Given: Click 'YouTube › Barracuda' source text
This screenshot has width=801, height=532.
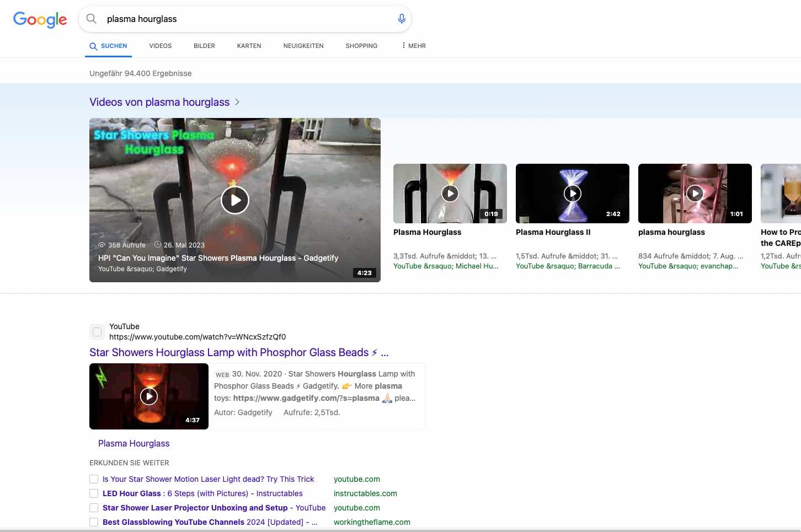Looking at the screenshot, I should (568, 266).
